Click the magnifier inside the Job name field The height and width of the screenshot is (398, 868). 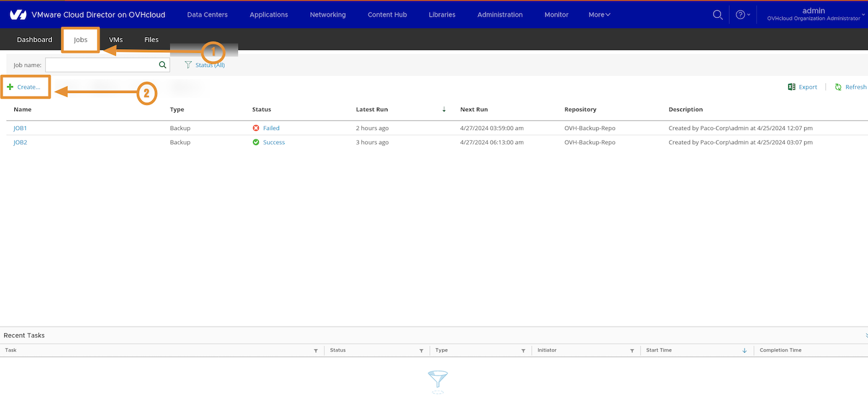[x=162, y=64]
